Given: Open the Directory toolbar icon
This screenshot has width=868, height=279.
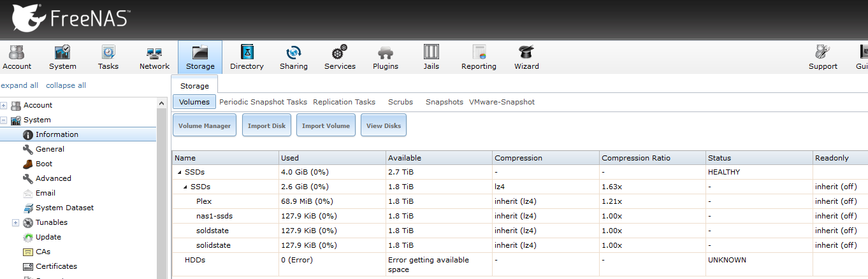Looking at the screenshot, I should [x=247, y=57].
